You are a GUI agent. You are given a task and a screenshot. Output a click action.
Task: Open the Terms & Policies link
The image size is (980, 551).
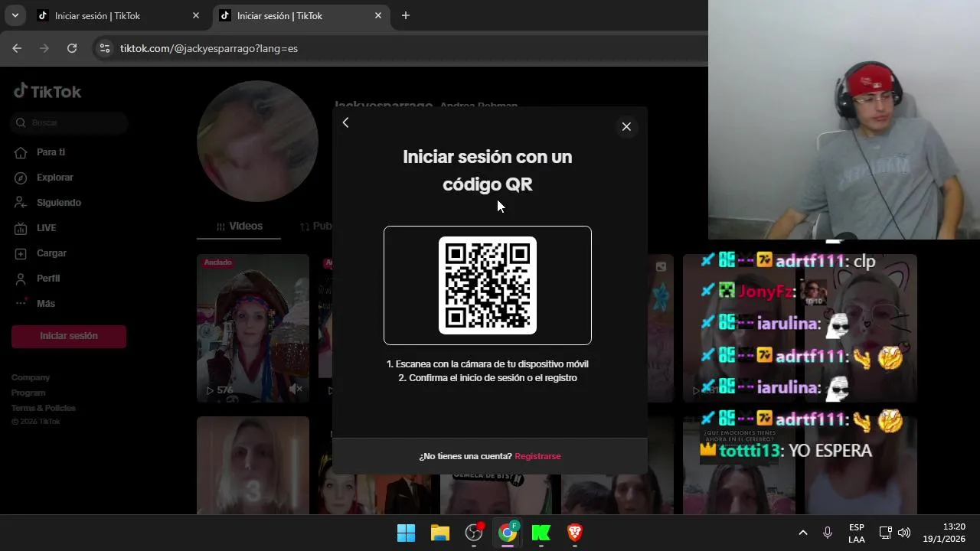coord(44,408)
